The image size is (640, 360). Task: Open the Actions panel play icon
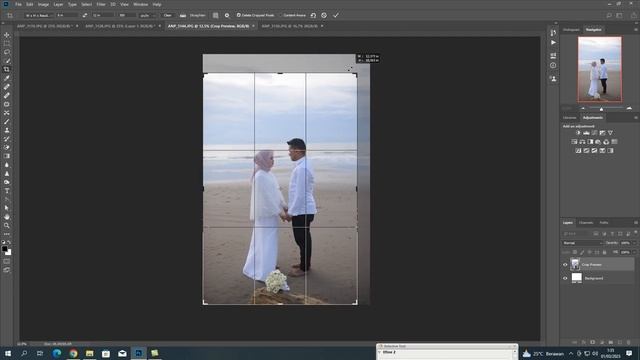click(553, 42)
